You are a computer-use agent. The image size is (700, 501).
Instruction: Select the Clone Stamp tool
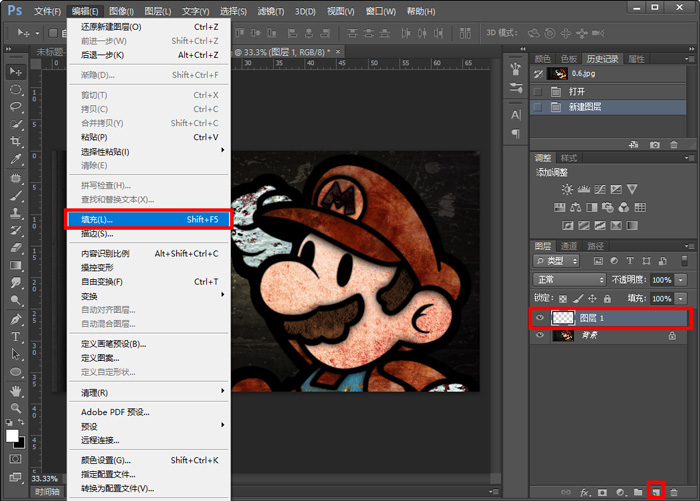pos(16,213)
